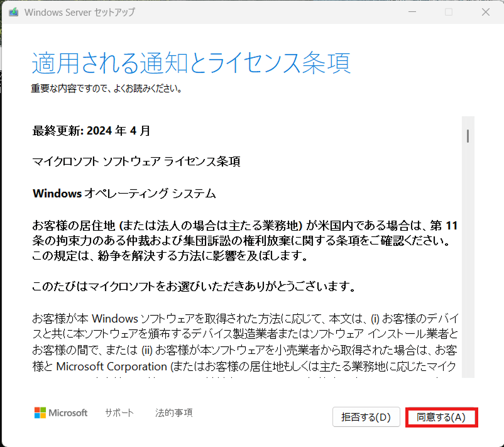Click the line Windows オペレーティング システム
504x447 pixels.
tap(124, 194)
